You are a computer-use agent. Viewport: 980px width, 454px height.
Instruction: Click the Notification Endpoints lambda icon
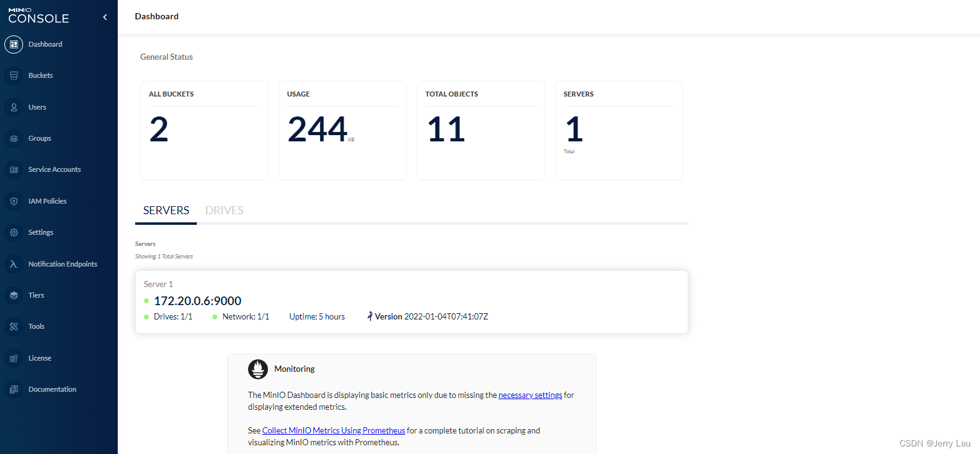(x=14, y=264)
